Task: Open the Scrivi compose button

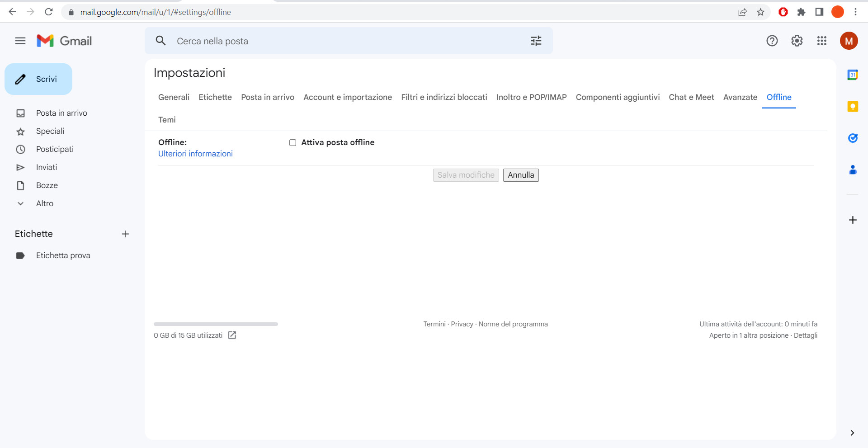Action: (38, 79)
